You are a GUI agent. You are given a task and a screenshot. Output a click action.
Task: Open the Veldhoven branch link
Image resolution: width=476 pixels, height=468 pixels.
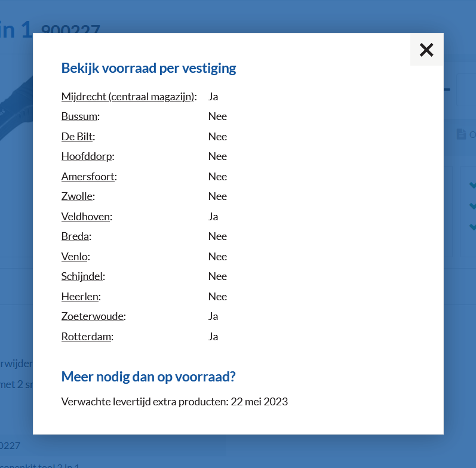(85, 217)
